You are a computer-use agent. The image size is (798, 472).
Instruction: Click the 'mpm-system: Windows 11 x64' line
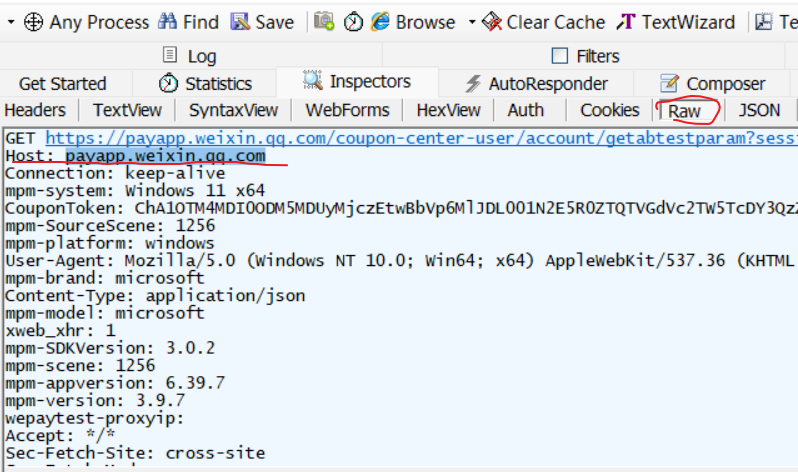click(x=135, y=190)
